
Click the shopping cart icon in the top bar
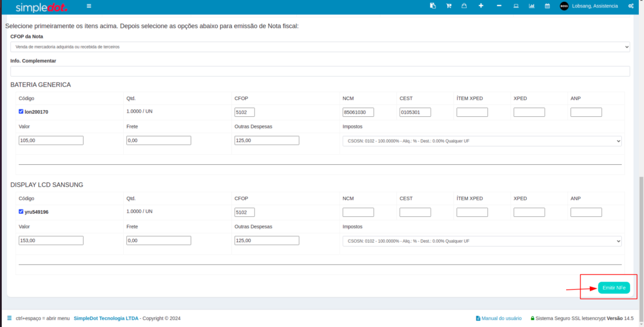click(449, 6)
